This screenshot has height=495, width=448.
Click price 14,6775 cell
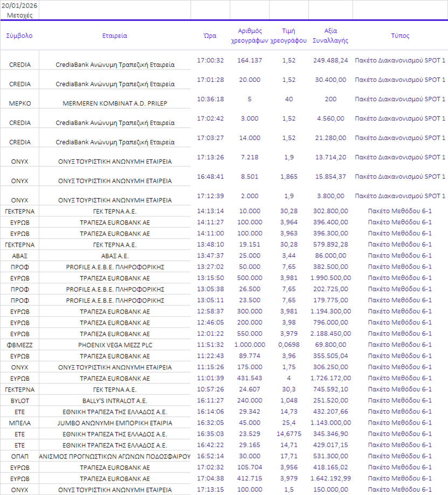click(x=289, y=434)
